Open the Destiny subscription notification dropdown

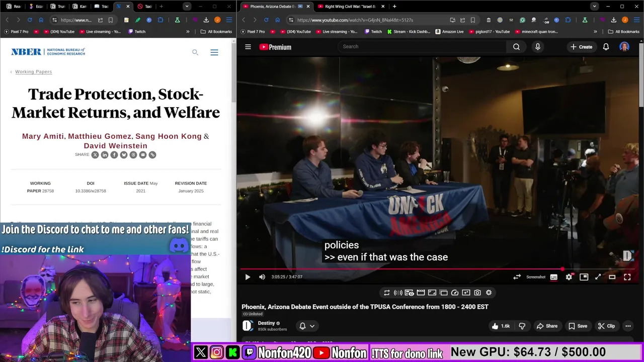tap(307, 326)
